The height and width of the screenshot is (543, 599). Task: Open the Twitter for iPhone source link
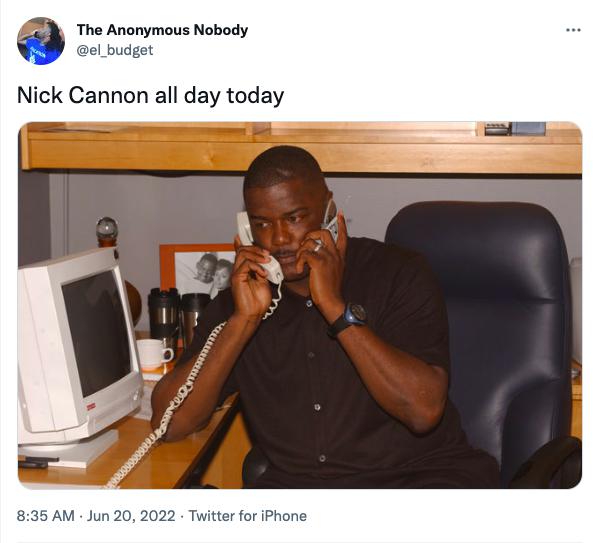pos(248,516)
